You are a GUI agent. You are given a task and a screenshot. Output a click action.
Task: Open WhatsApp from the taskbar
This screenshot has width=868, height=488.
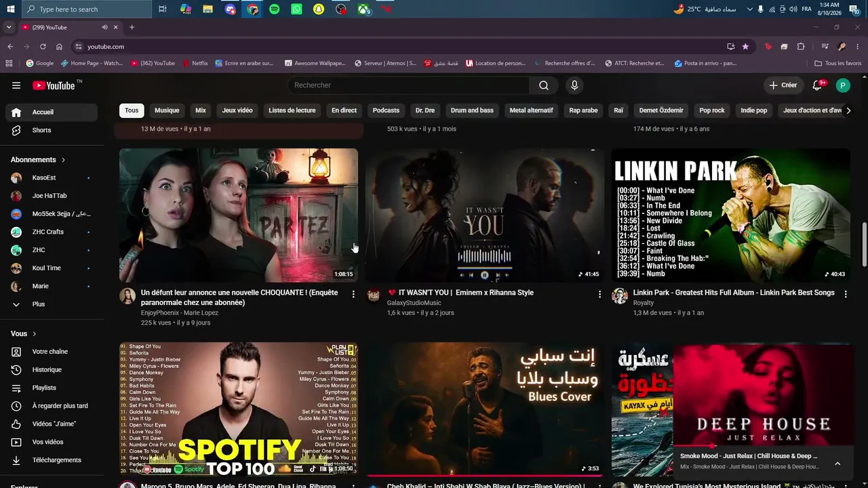[x=296, y=9]
